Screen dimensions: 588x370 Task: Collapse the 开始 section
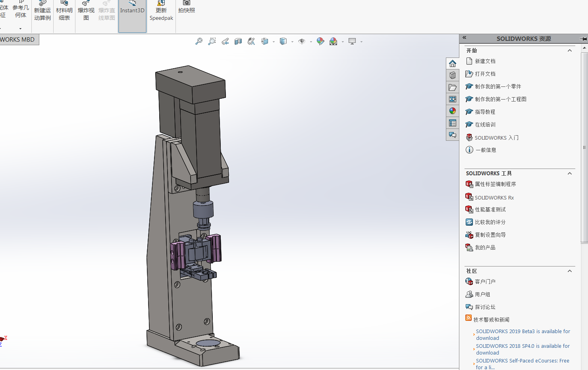pyautogui.click(x=570, y=50)
